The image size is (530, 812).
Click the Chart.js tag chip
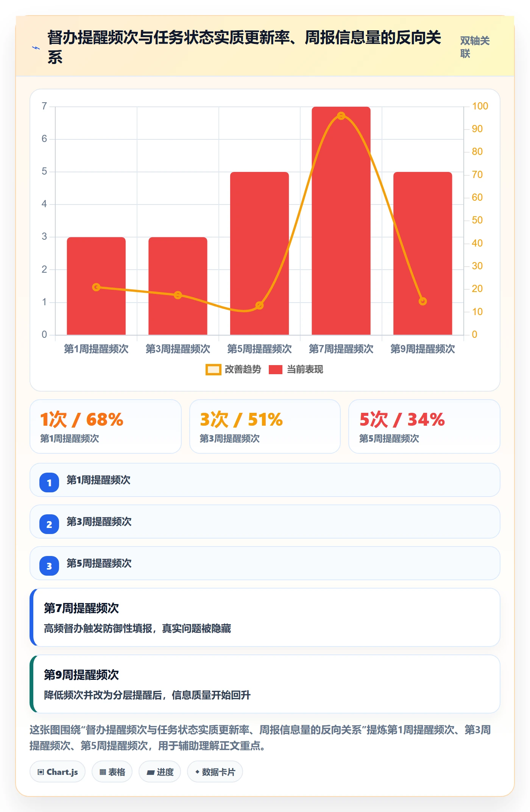click(58, 771)
